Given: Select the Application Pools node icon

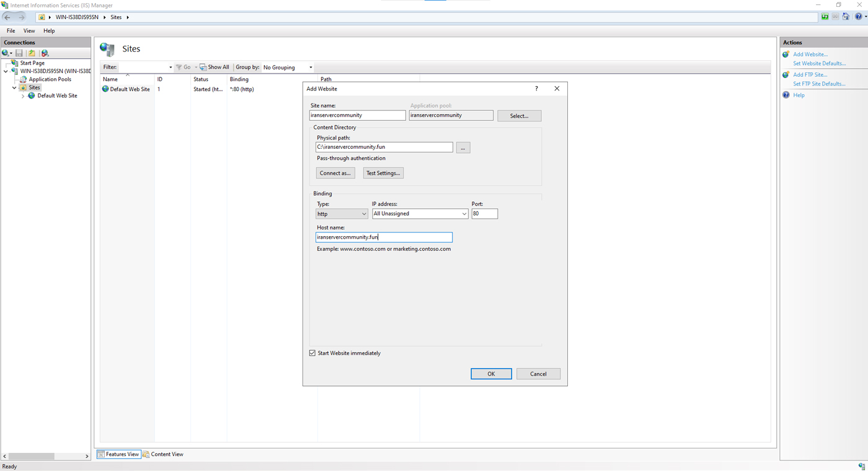Looking at the screenshot, I should (24, 79).
